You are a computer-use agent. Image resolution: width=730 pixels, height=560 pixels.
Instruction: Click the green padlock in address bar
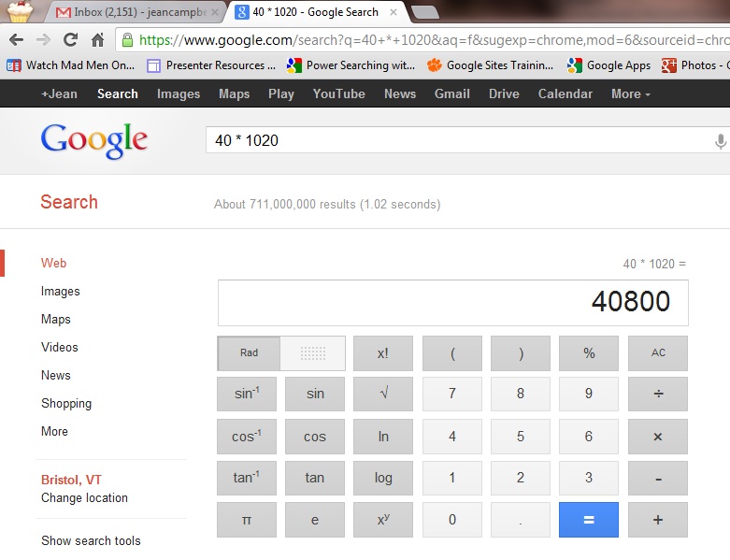127,40
